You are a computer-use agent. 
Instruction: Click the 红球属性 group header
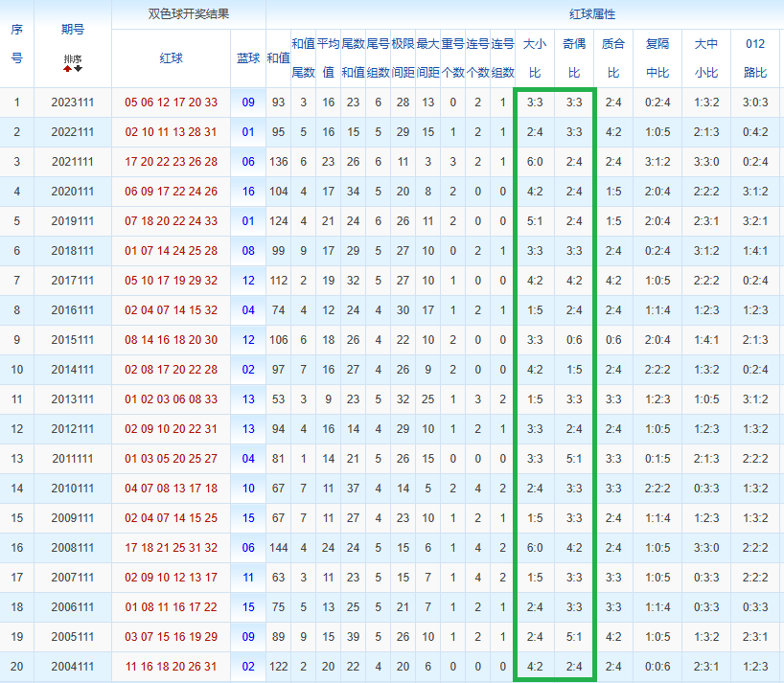click(592, 14)
